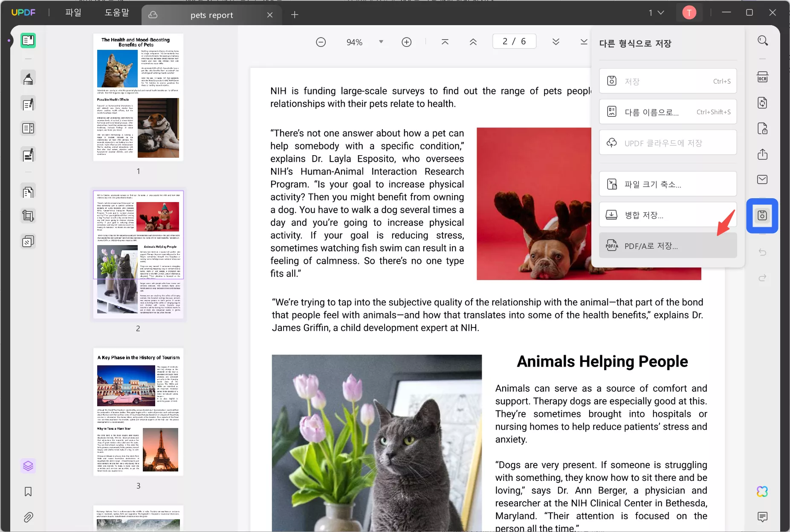
Task: Select page 2 thumbnail
Action: coord(138,254)
